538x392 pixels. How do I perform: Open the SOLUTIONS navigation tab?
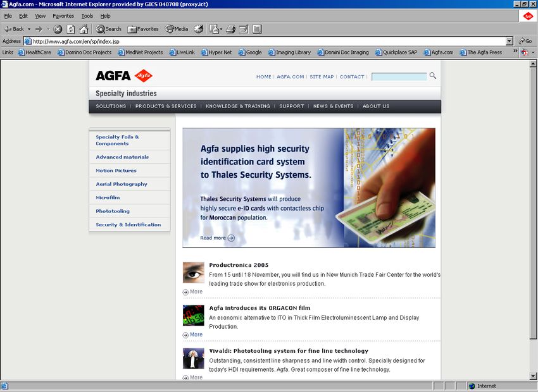click(111, 106)
